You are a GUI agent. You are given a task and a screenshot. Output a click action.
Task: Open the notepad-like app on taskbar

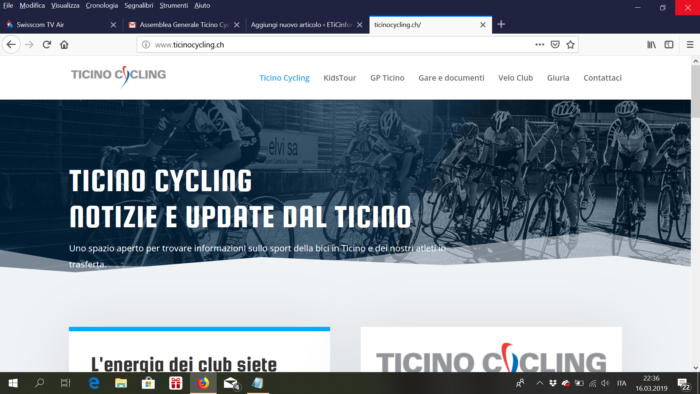pyautogui.click(x=258, y=383)
